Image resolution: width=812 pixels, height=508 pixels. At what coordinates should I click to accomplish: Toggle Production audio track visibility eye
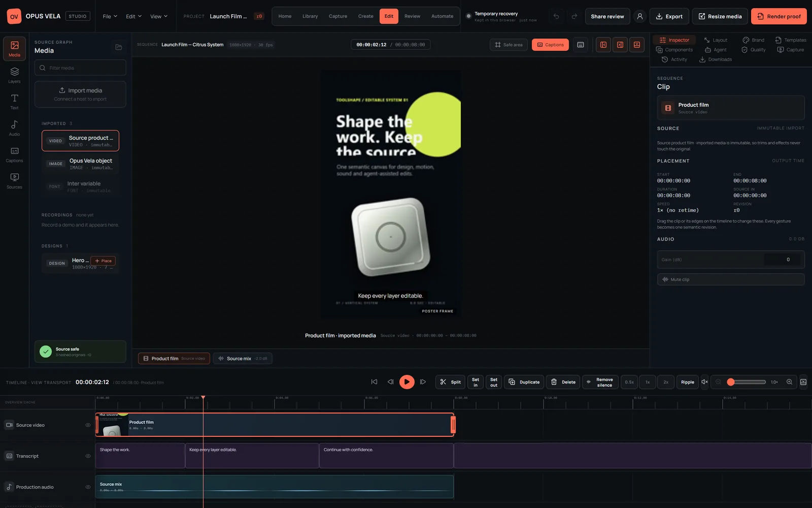88,487
